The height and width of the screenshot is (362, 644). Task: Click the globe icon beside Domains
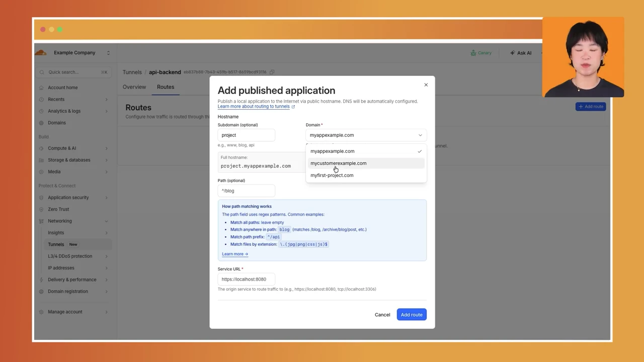tap(41, 123)
